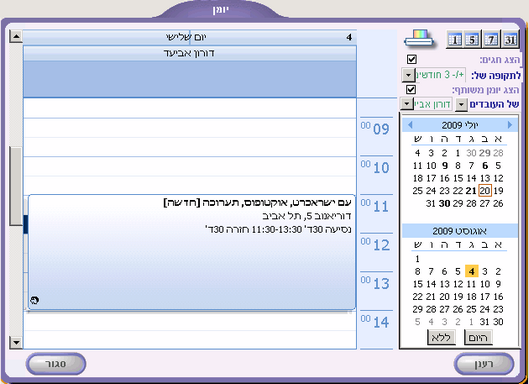Select August 4 highlighted date

point(472,271)
